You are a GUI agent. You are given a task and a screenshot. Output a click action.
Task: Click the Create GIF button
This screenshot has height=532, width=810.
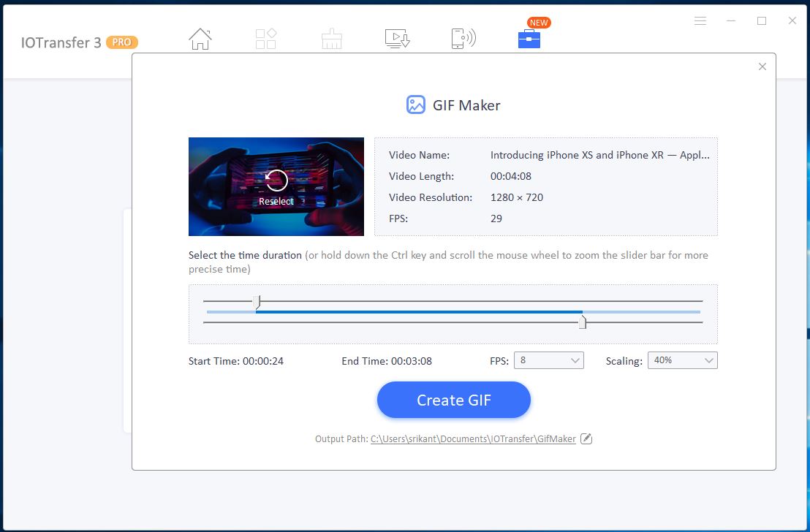coord(453,400)
